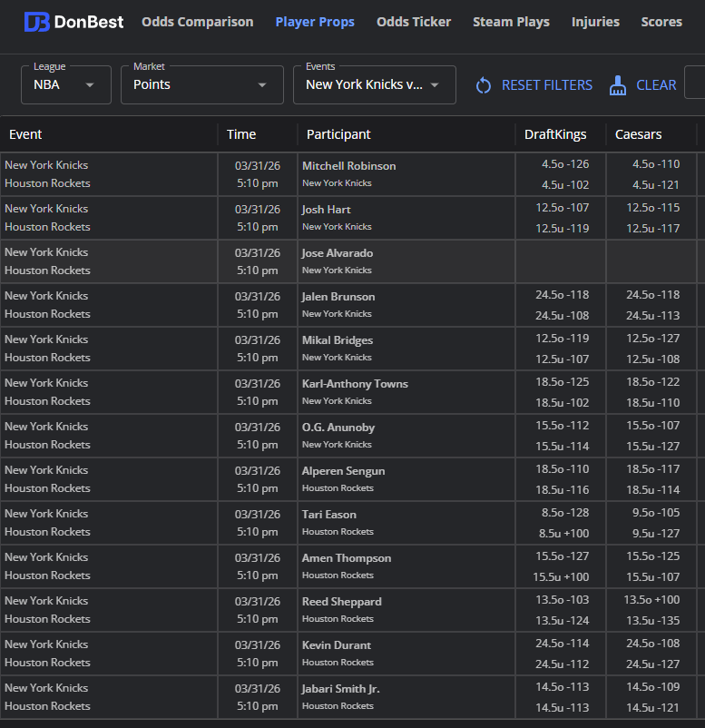
Task: Click Jabari Smith Jr. Caesars 14.5u -121 odds
Action: pyautogui.click(x=653, y=708)
